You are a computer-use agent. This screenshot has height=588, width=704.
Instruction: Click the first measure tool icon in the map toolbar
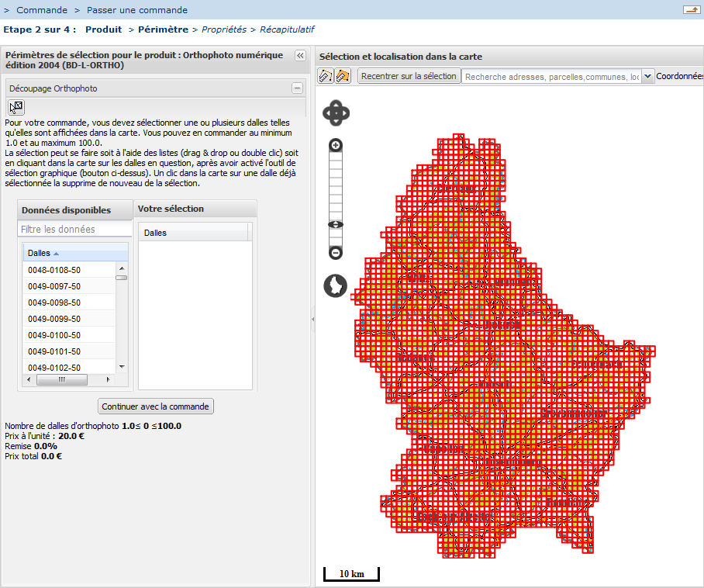click(326, 76)
